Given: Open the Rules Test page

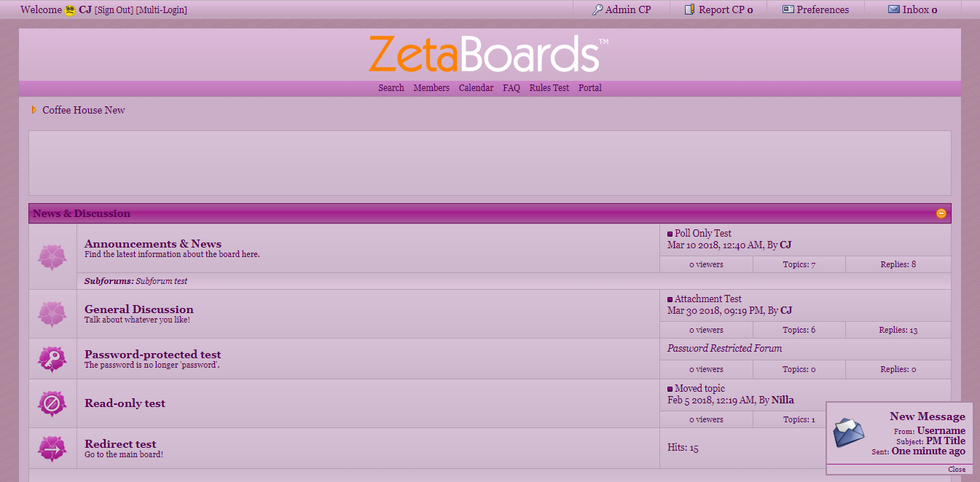Looking at the screenshot, I should 549,88.
